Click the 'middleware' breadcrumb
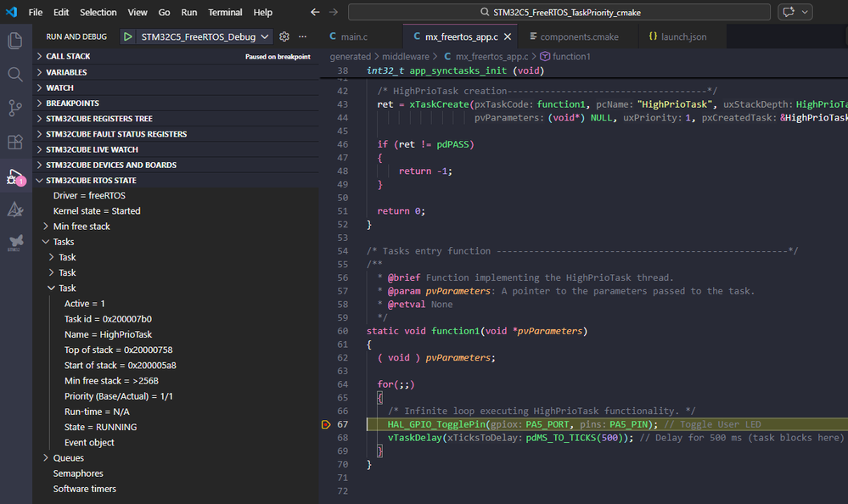 point(405,56)
